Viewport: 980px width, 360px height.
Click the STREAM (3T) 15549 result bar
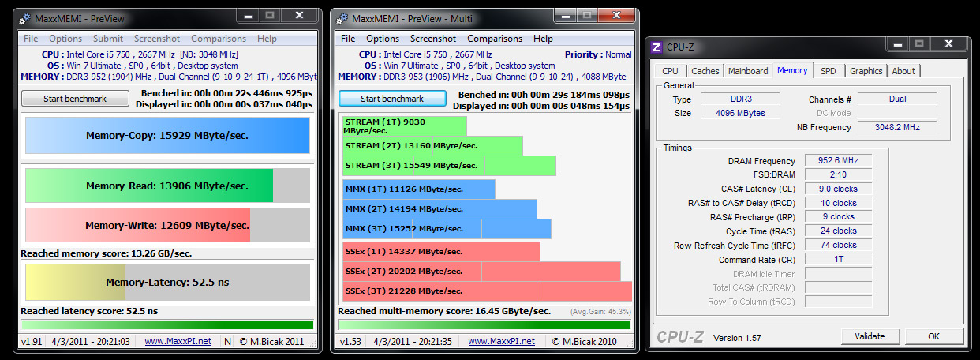pyautogui.click(x=449, y=165)
